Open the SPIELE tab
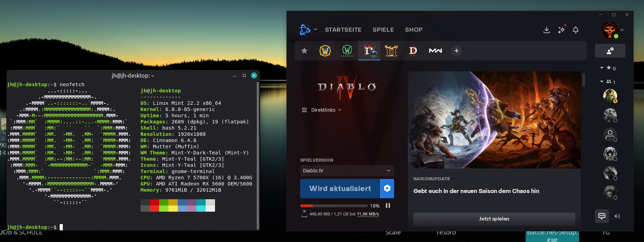644x242 pixels. (383, 30)
